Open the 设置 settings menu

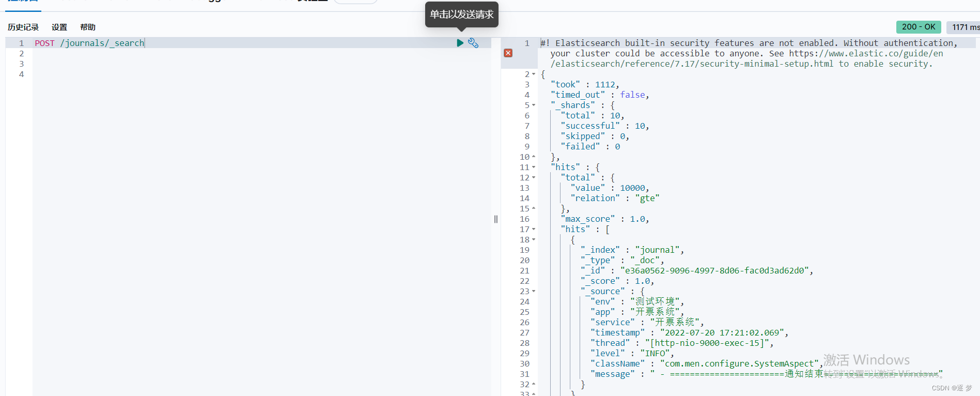(x=59, y=27)
